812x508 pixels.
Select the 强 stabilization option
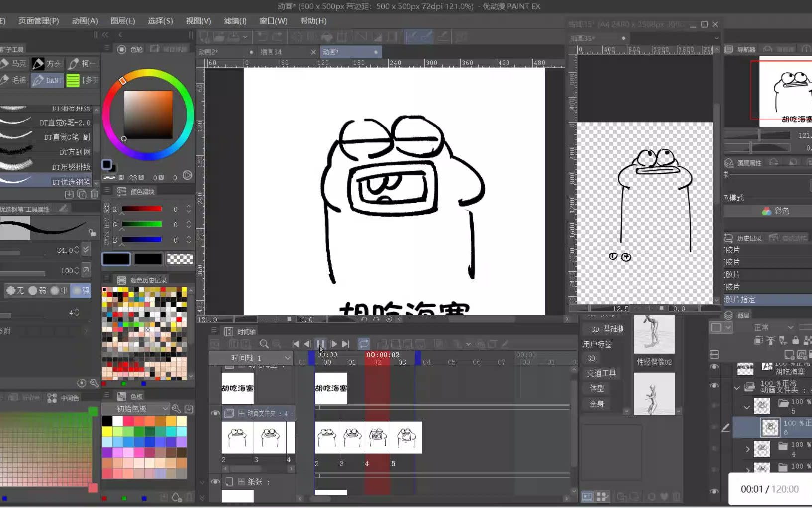[x=81, y=290]
